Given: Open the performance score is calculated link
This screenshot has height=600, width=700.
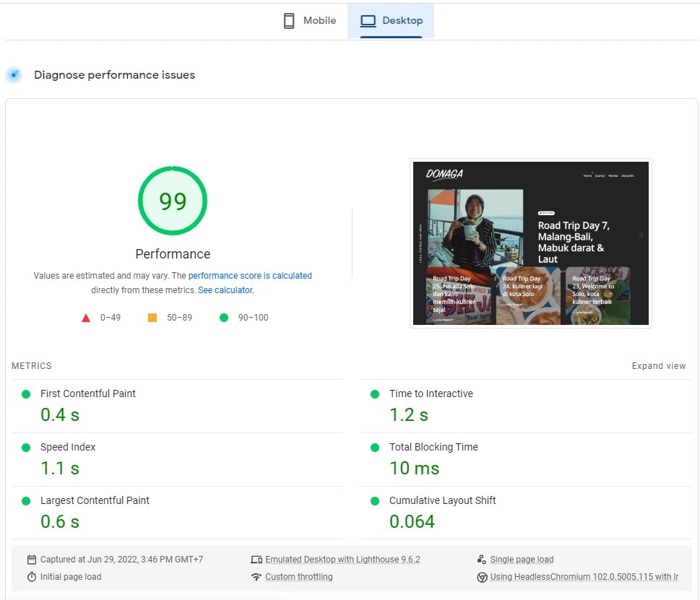Looking at the screenshot, I should 250,276.
